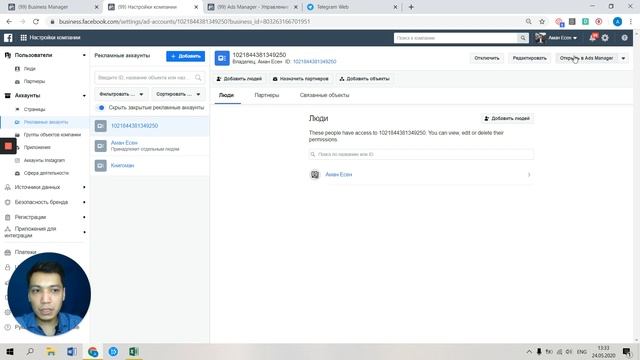Click the Отключить button
Viewport: 640px width, 360px height.
tap(487, 58)
